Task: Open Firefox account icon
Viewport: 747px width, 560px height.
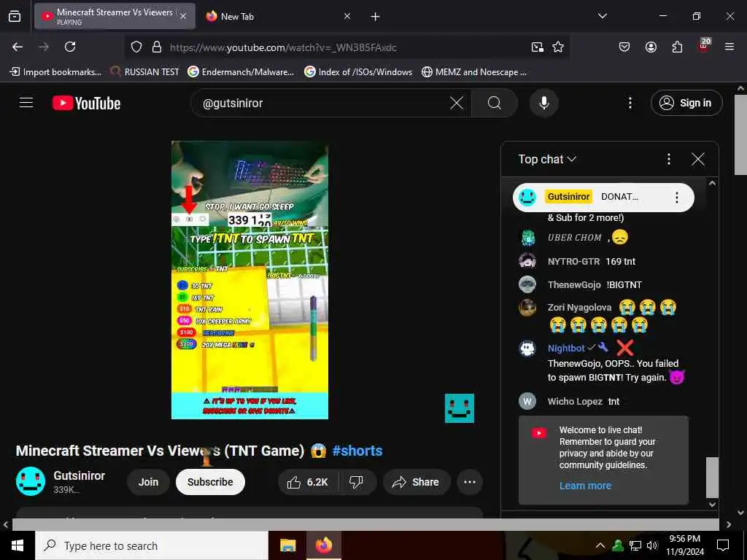Action: [651, 47]
